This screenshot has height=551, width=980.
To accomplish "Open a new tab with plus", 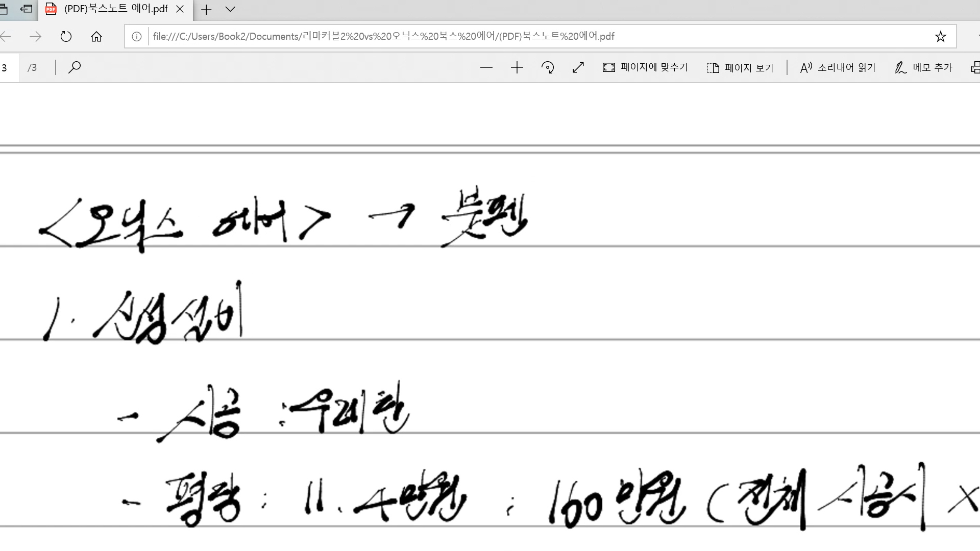I will [206, 9].
